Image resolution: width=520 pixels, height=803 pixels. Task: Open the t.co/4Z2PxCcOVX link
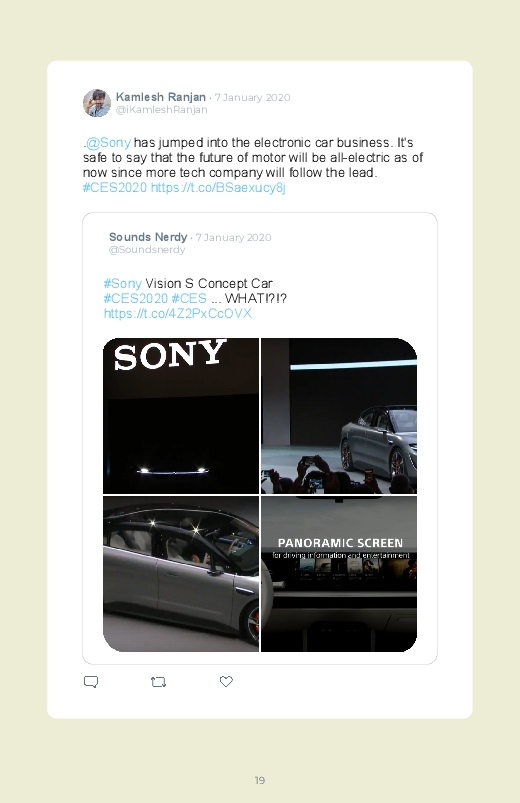coord(178,313)
